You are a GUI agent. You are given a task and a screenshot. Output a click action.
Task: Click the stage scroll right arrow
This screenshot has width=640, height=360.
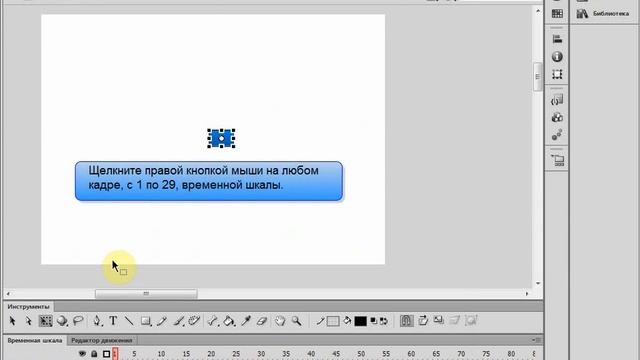[527, 293]
